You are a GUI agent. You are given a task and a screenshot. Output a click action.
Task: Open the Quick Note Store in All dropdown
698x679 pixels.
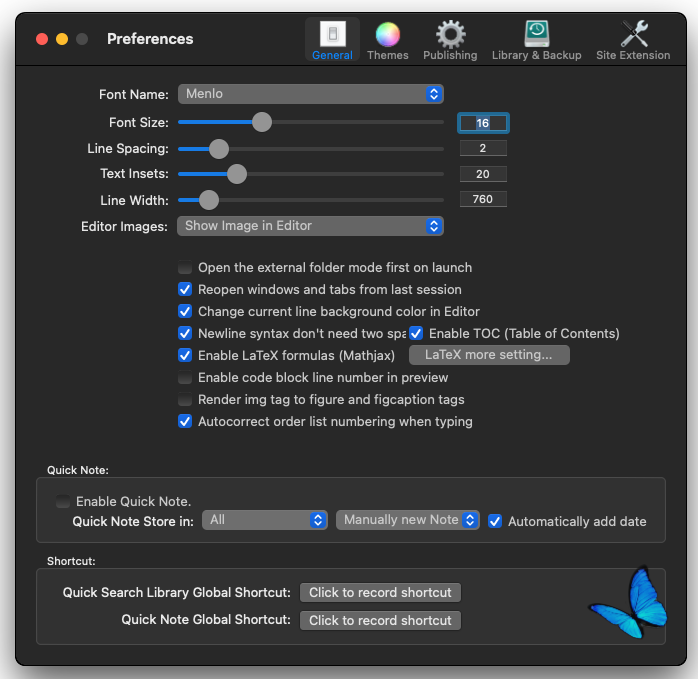tap(265, 520)
